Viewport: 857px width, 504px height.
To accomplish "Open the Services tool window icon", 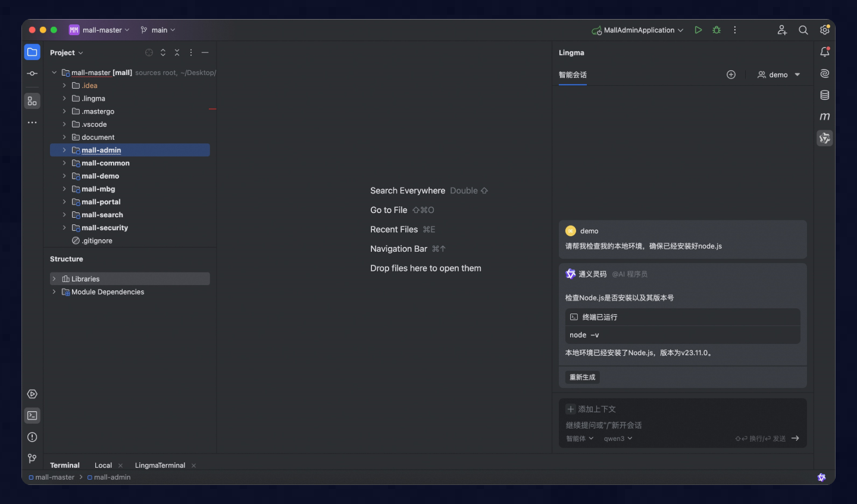I will tap(32, 393).
